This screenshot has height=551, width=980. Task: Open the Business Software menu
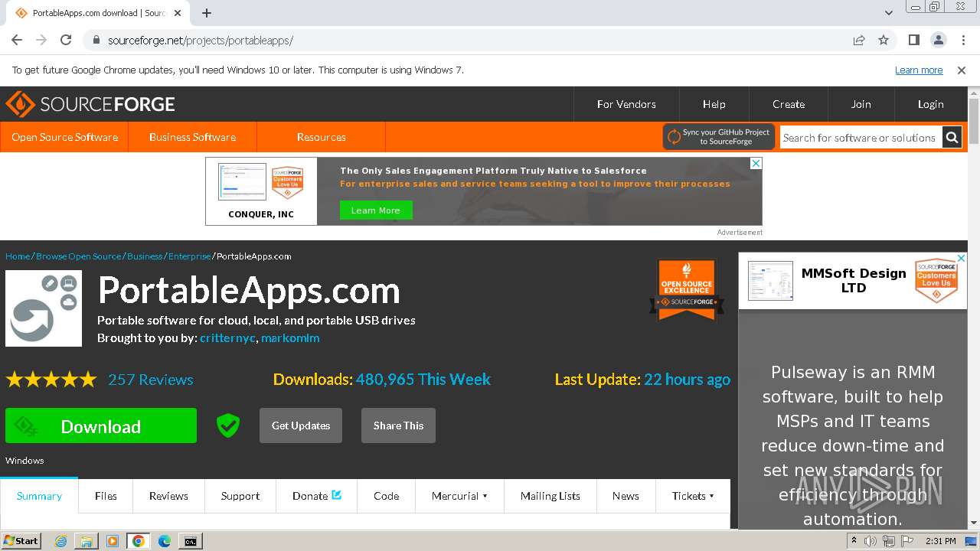click(192, 137)
